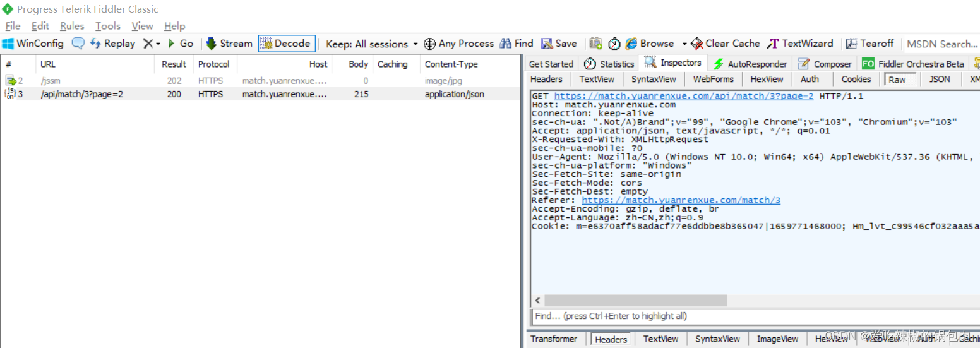The image size is (980, 348).
Task: Sort sessions by Caching column header
Action: [396, 64]
